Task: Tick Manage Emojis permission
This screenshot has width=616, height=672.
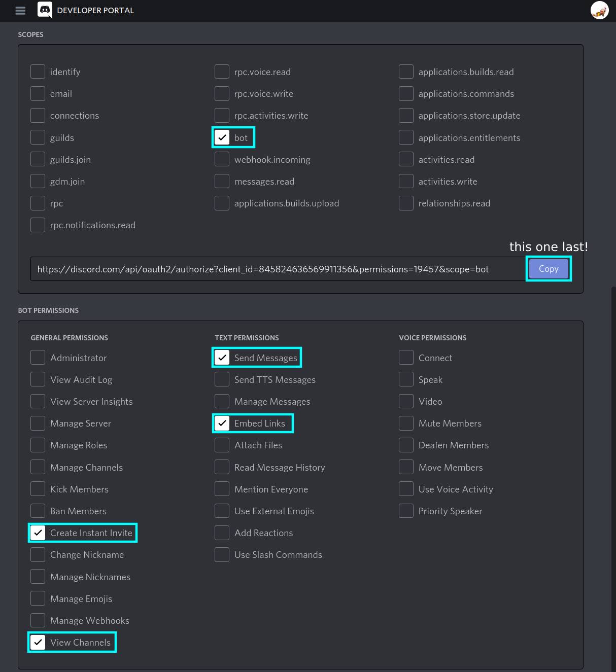Action: [x=38, y=598]
